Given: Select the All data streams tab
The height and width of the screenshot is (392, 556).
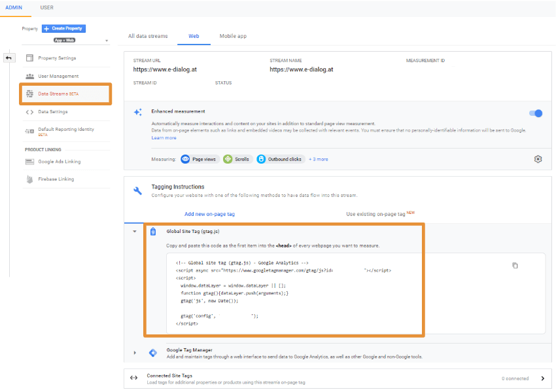Looking at the screenshot, I should [x=148, y=36].
